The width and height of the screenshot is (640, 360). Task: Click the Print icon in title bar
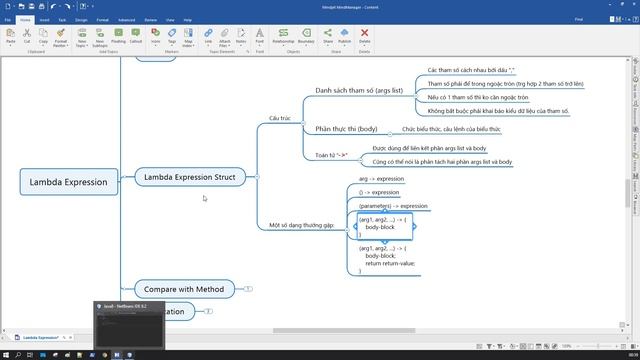tap(42, 7)
